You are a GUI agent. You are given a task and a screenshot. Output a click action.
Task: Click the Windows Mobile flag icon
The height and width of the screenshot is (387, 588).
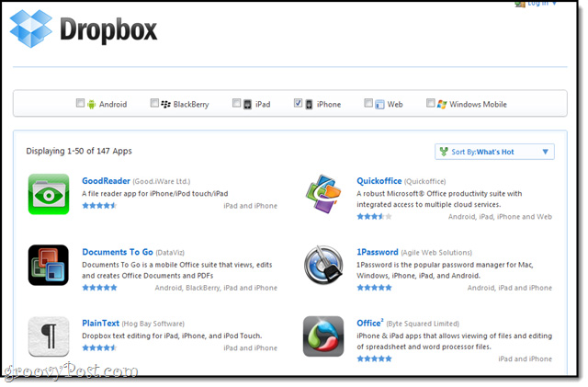click(x=442, y=105)
